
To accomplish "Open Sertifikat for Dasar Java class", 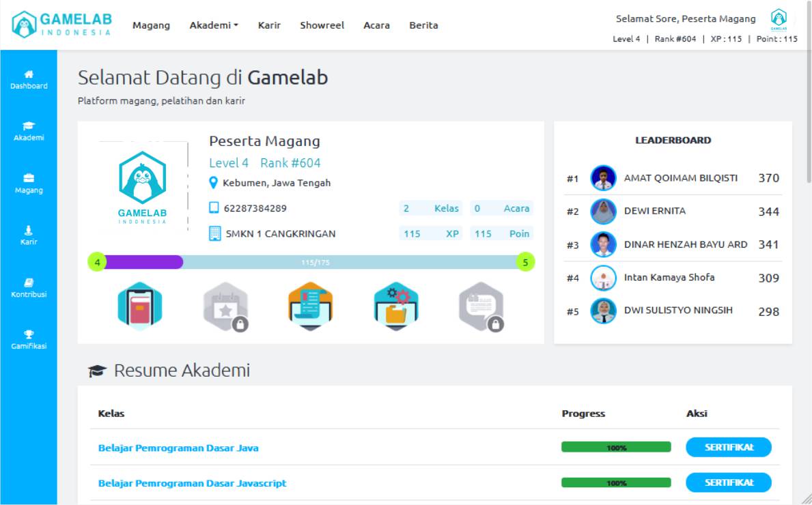I will tap(729, 447).
